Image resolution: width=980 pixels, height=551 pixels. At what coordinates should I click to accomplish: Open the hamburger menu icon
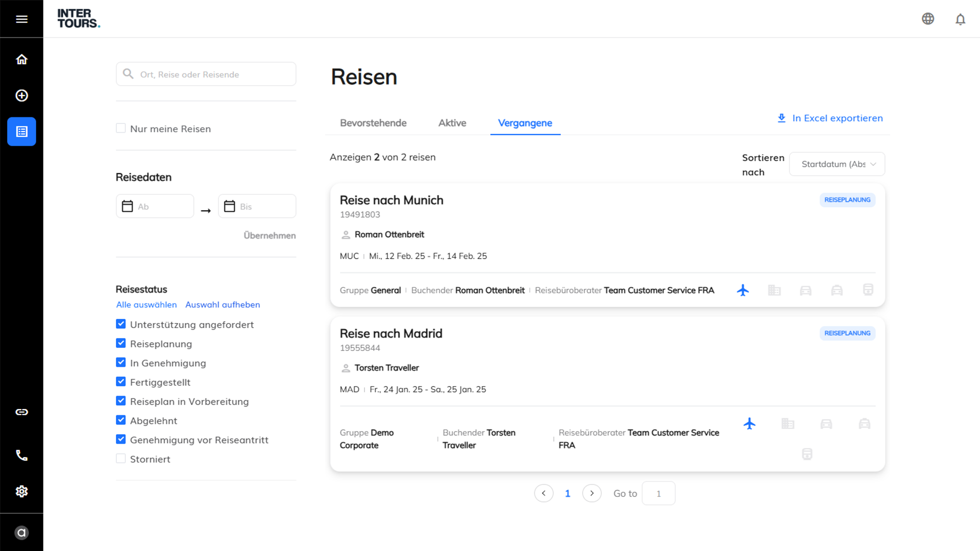(21, 19)
